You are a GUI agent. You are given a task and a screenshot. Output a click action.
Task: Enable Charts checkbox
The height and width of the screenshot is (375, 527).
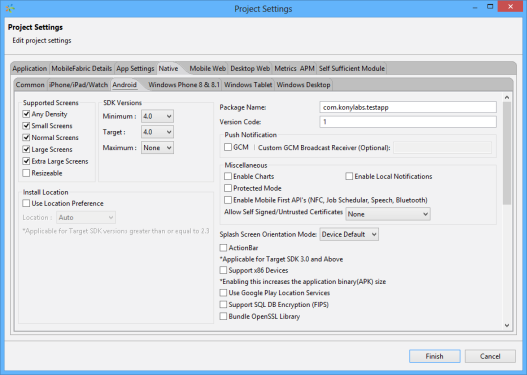tap(228, 176)
